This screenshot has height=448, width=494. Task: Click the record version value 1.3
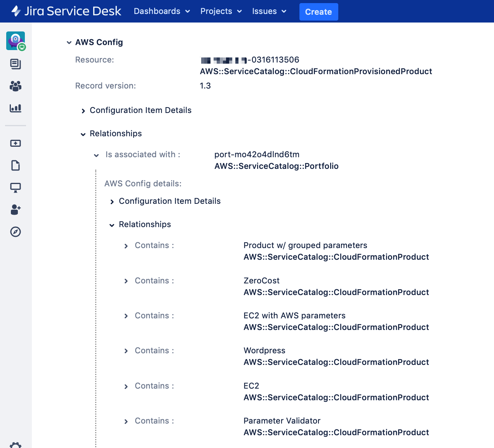coord(205,86)
